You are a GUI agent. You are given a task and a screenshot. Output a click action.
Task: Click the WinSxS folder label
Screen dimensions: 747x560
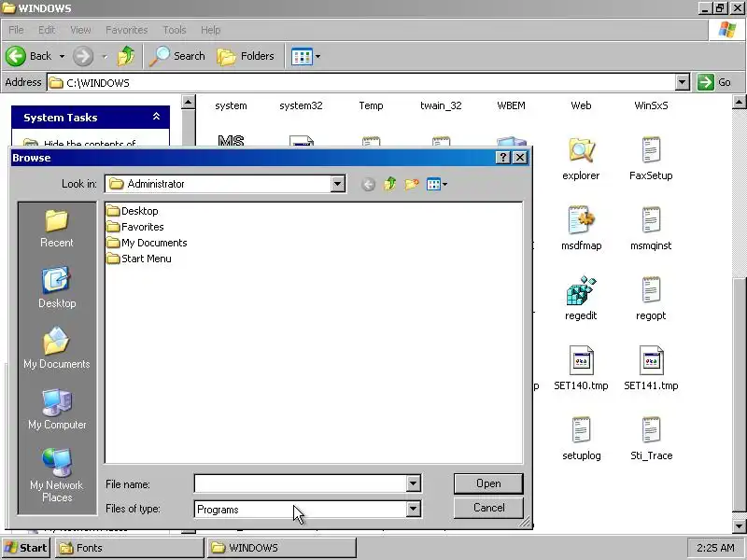651,105
